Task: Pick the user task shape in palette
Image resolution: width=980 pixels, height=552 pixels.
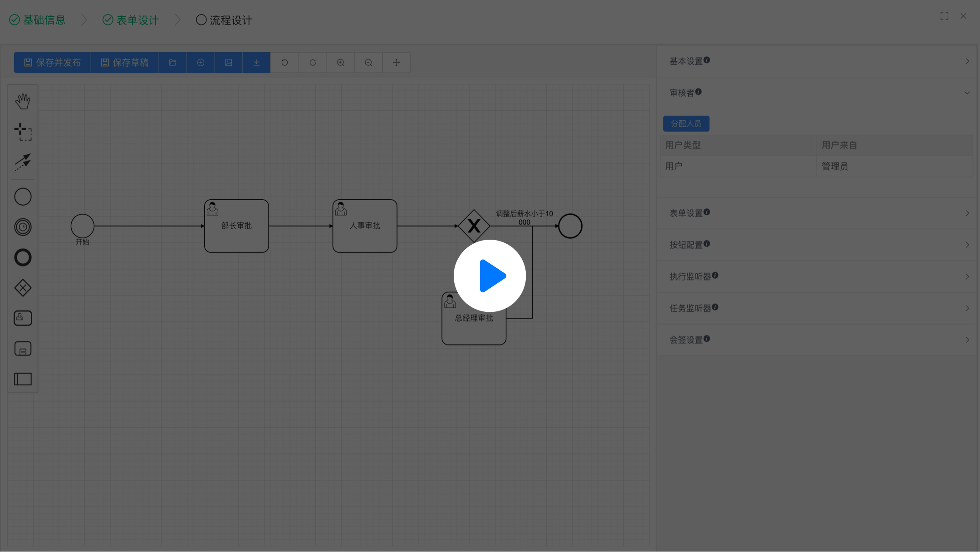Action: 23,318
